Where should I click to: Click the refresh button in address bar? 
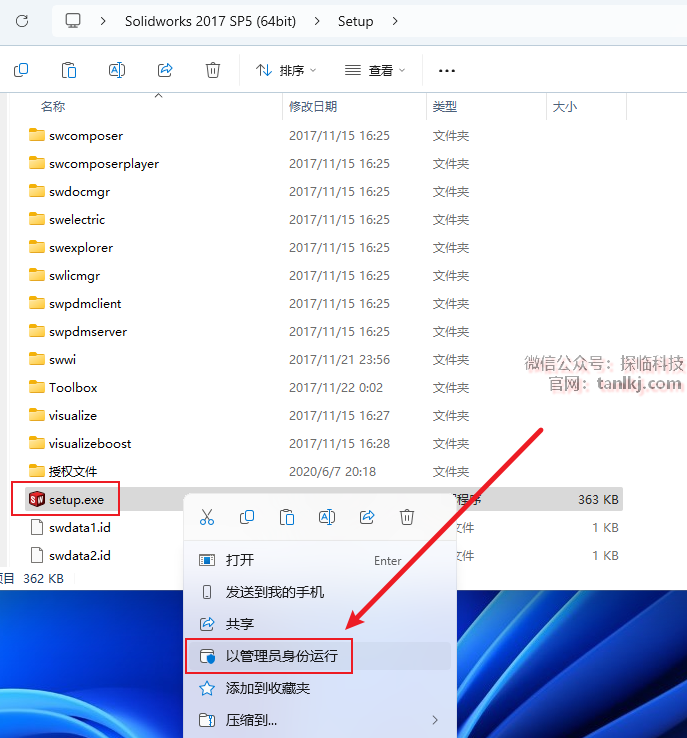coord(22,21)
